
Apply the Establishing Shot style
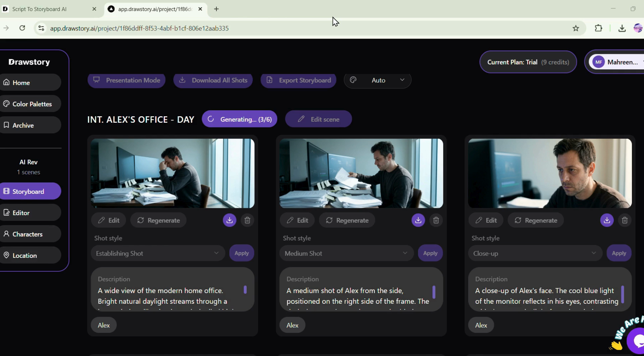tap(242, 253)
